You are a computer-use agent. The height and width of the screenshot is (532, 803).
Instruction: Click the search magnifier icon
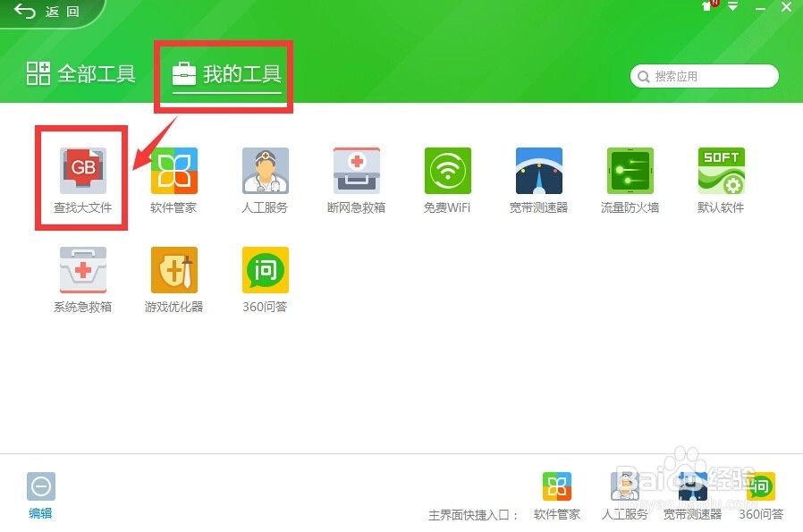click(643, 77)
